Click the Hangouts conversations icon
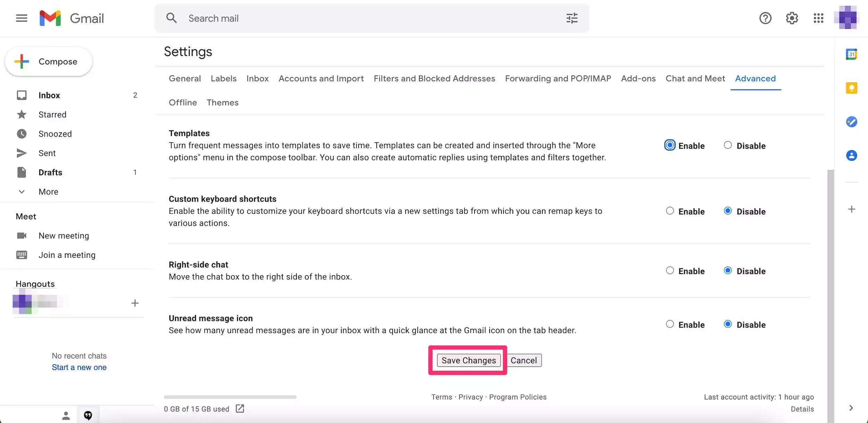 pyautogui.click(x=88, y=415)
